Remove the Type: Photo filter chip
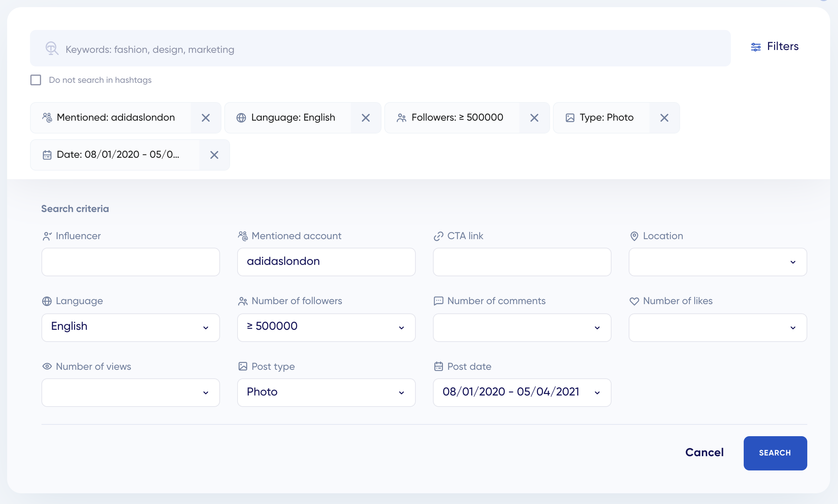 (x=664, y=118)
